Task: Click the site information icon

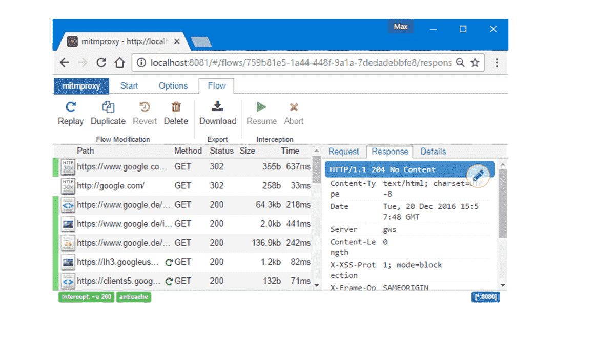Action: point(141,62)
